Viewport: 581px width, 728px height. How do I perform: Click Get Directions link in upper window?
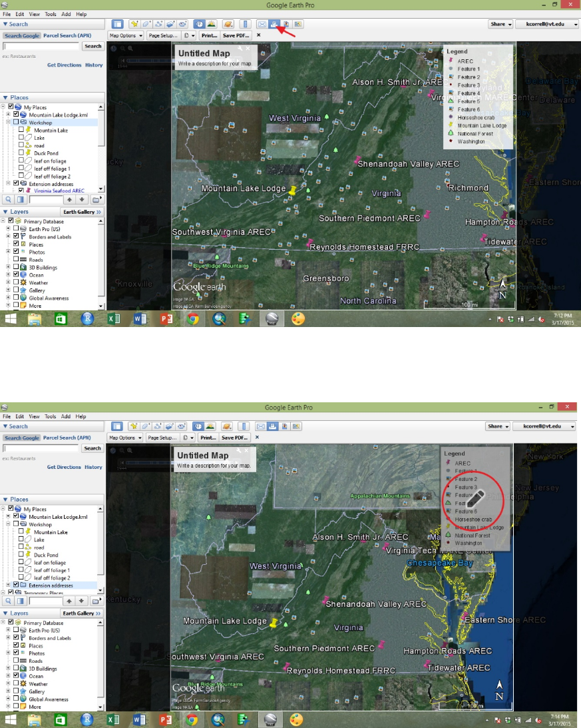[64, 65]
